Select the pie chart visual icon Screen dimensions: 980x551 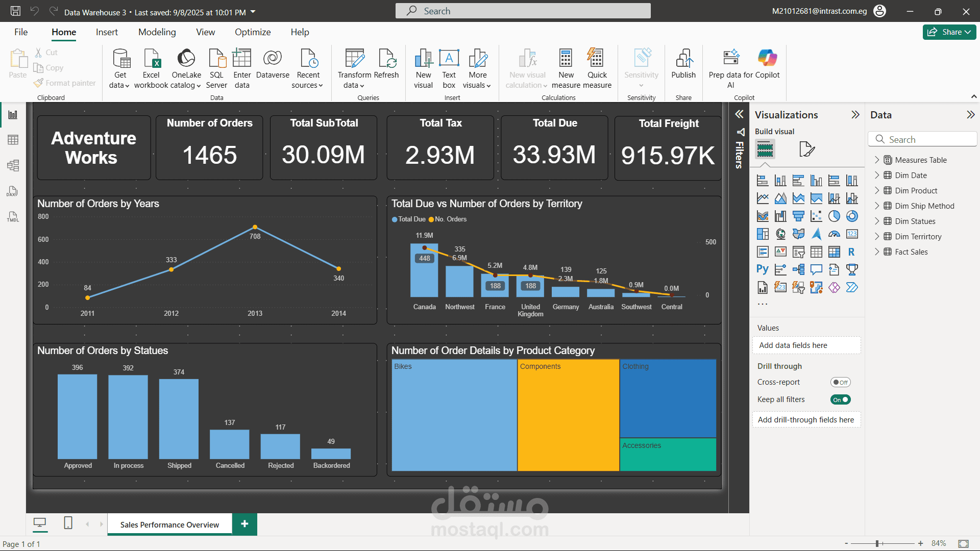pos(834,216)
